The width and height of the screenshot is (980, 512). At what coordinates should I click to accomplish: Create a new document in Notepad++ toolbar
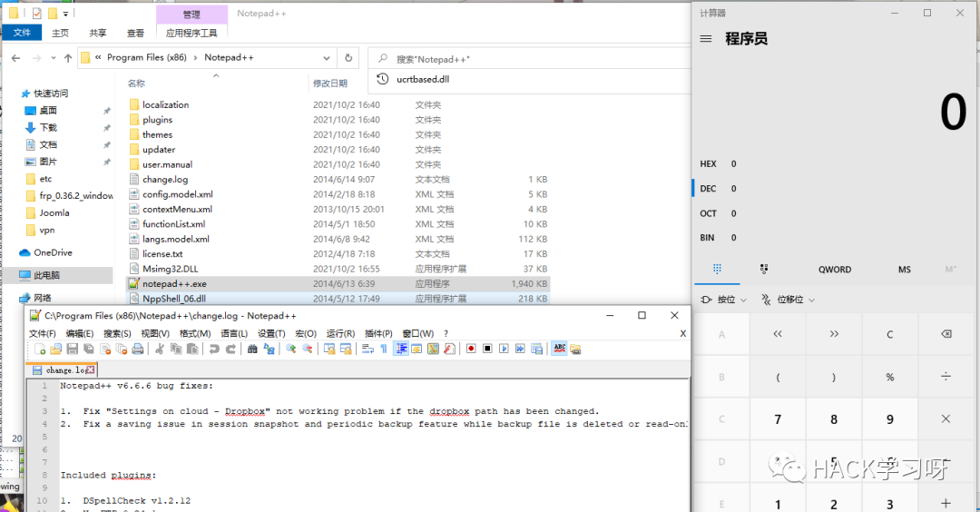(39, 349)
